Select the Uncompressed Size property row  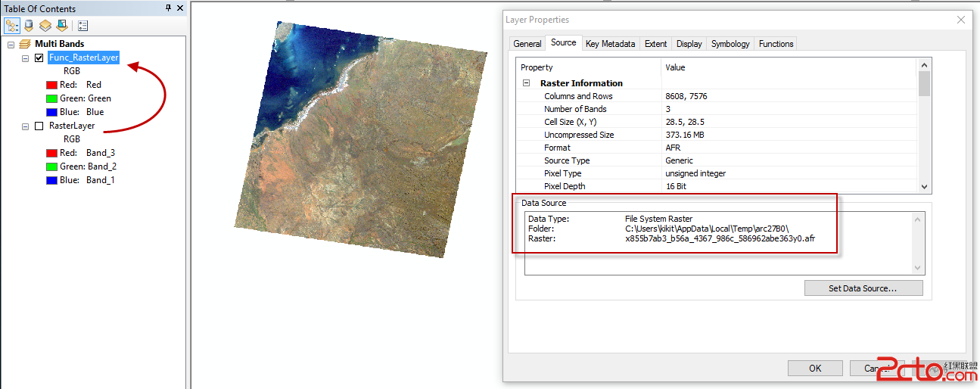coord(717,135)
